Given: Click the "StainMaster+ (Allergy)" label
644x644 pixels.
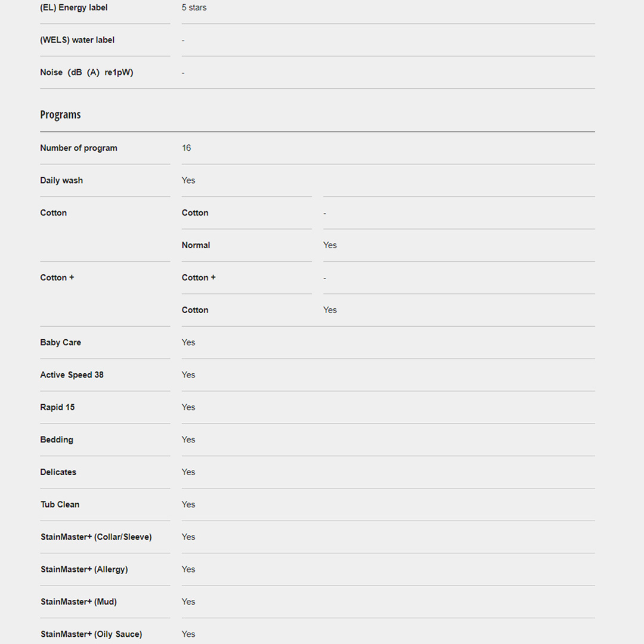Looking at the screenshot, I should [84, 569].
